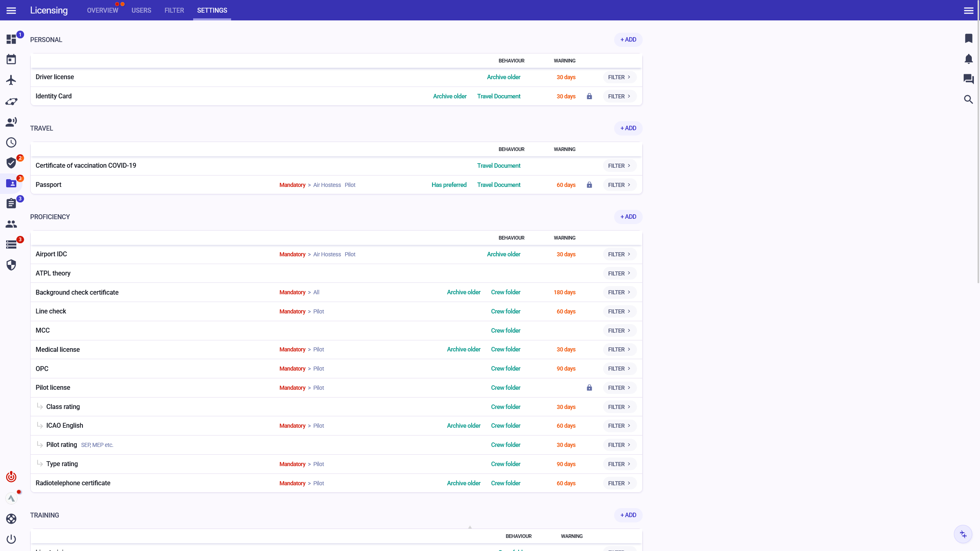Click the search magnifier icon
The width and height of the screenshot is (980, 551).
coord(968,99)
